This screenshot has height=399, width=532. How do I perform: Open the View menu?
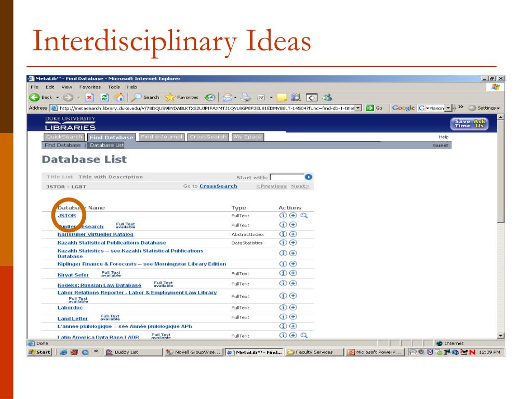(x=66, y=87)
